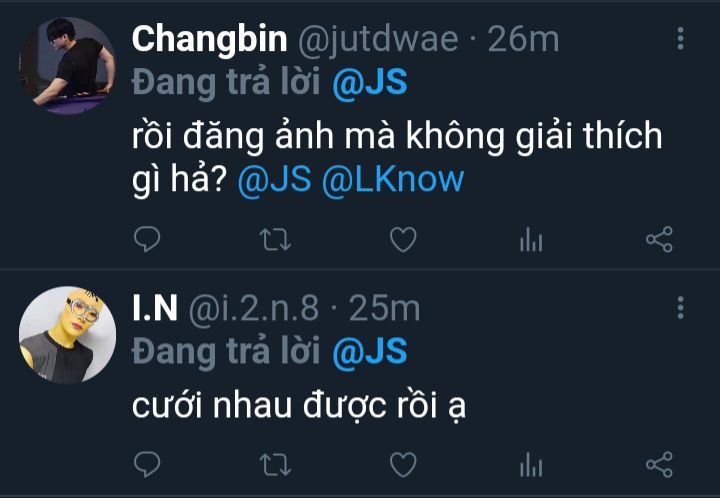Like Changbin's tweet with heart icon

click(403, 240)
